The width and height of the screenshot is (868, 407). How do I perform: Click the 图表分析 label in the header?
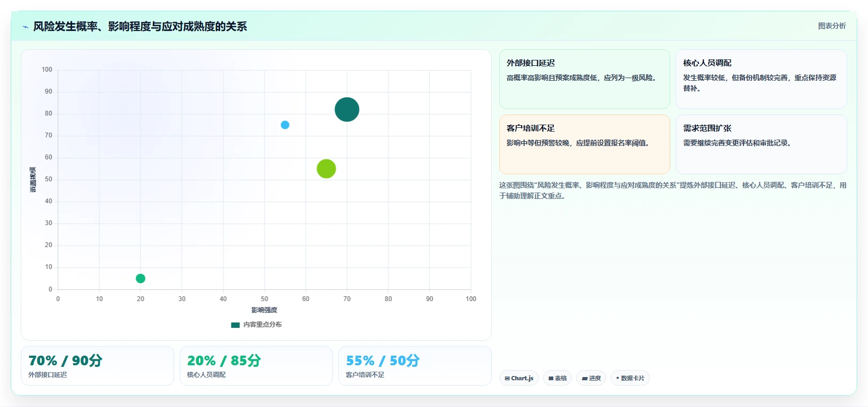[832, 26]
